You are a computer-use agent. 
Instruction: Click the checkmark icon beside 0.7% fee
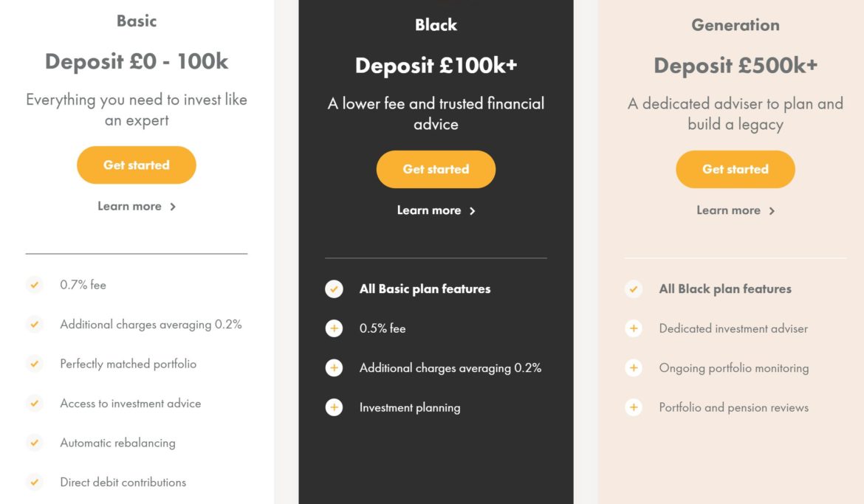point(35,284)
